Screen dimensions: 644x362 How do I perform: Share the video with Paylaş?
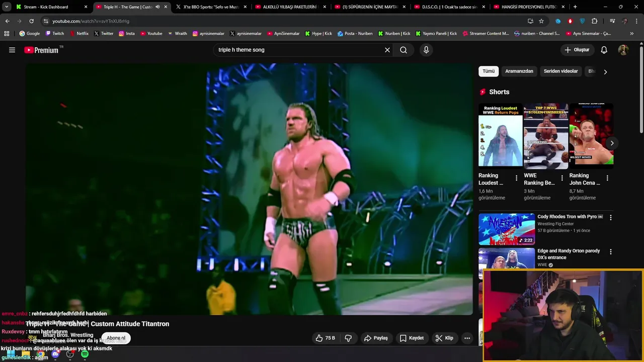pyautogui.click(x=376, y=338)
